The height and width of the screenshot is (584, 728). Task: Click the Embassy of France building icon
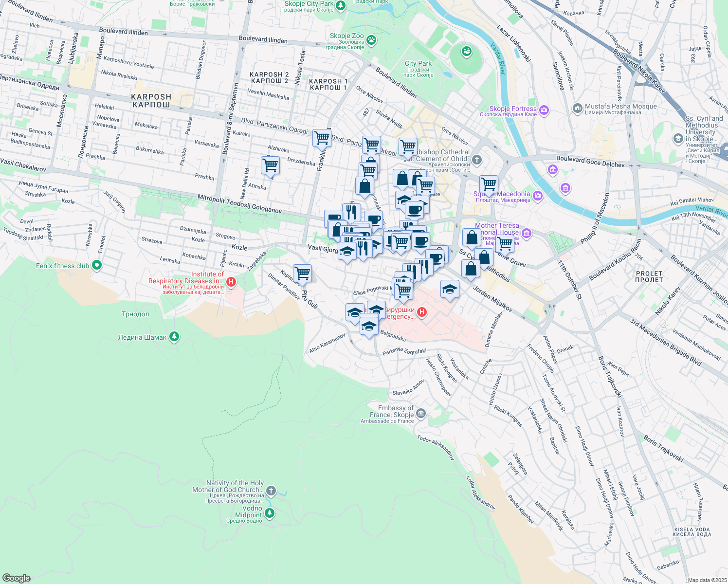[421, 414]
